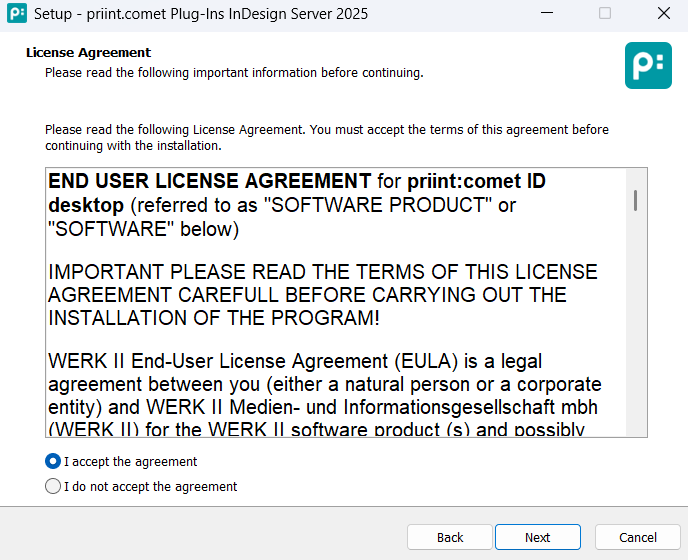This screenshot has width=688, height=560.
Task: Click 'Please read the following important information' subtitle
Action: (x=234, y=72)
